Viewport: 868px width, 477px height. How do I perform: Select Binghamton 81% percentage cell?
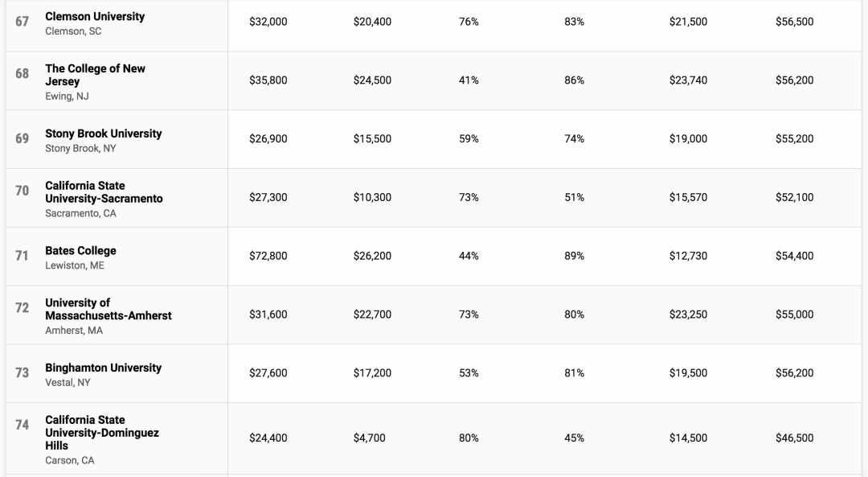(x=574, y=373)
